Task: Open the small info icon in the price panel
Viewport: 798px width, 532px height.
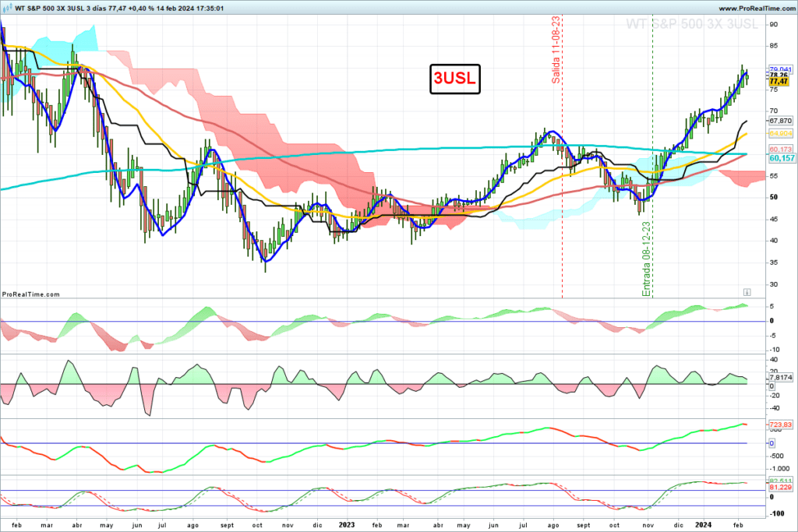Action: coord(747,292)
